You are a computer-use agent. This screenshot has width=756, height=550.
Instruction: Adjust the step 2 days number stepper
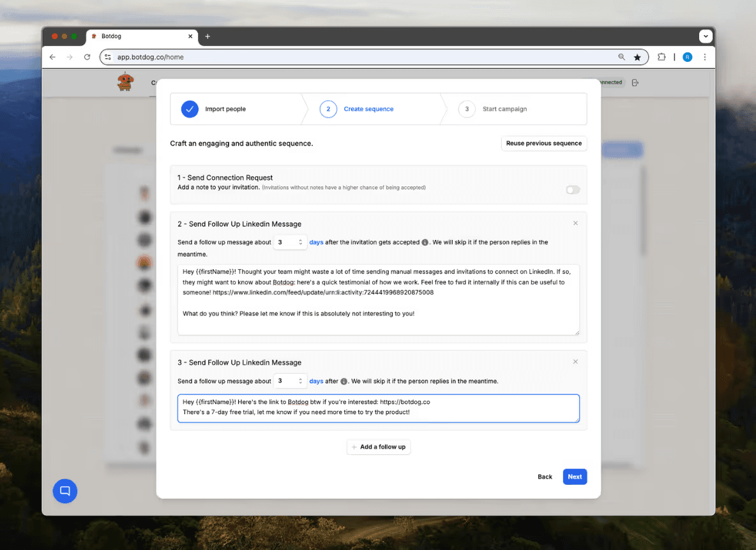click(300, 242)
